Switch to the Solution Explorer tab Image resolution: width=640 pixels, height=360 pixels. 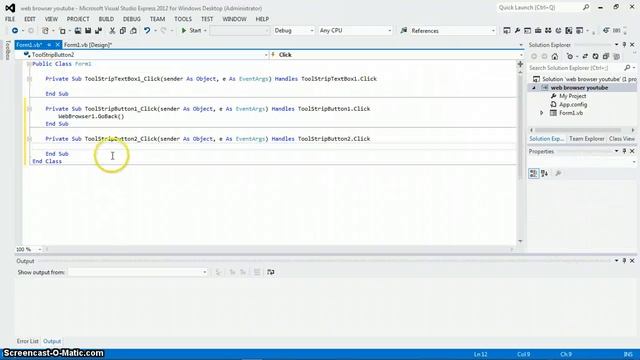pyautogui.click(x=546, y=139)
